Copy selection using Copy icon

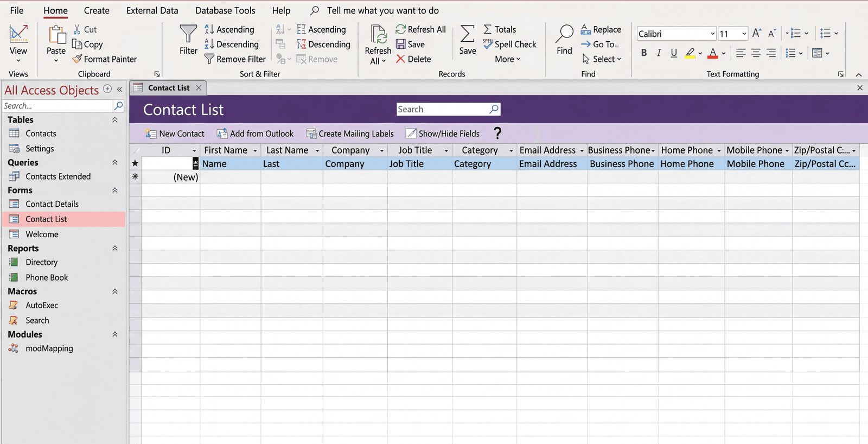tap(77, 44)
